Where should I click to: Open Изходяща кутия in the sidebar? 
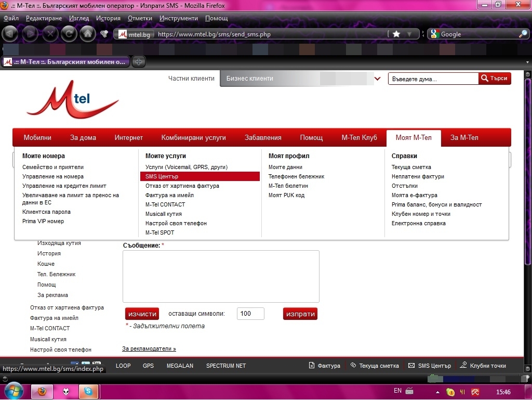coord(59,243)
